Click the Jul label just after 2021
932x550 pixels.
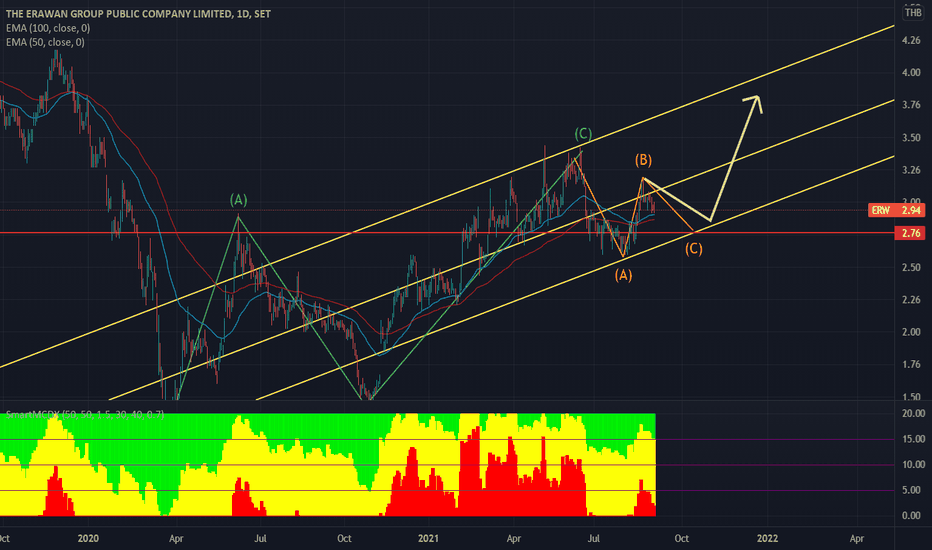pyautogui.click(x=593, y=539)
